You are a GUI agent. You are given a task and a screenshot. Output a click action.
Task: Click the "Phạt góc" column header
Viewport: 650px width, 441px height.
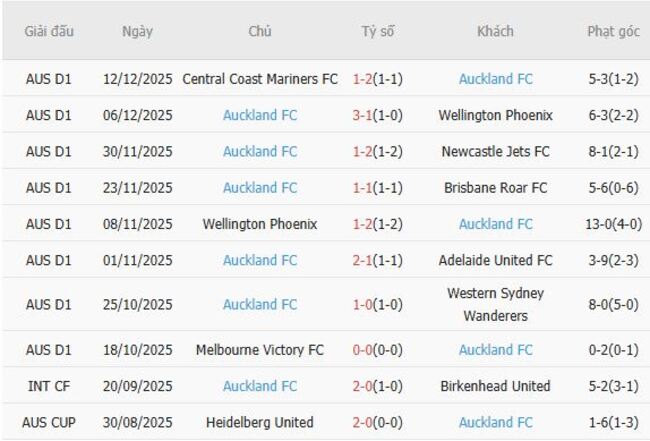coord(613,31)
